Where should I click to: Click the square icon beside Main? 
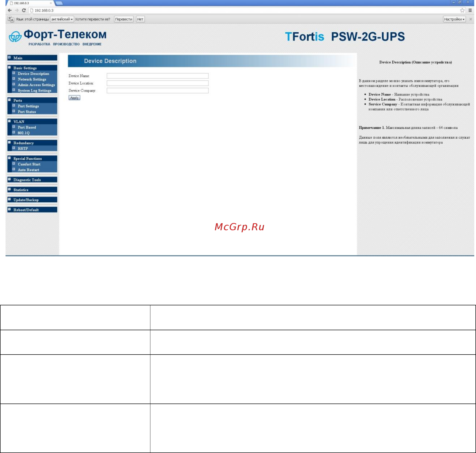point(9,57)
